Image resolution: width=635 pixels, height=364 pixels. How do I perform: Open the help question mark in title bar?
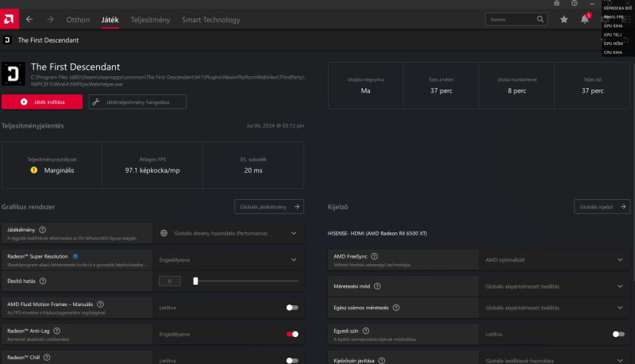coord(574,3)
